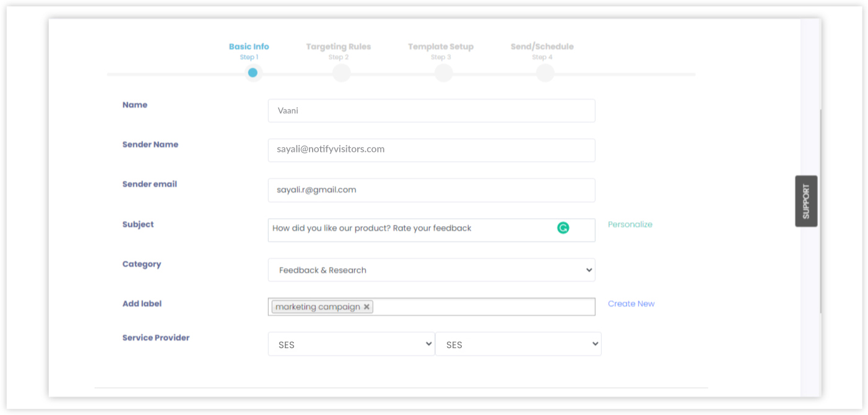Click the Personalize link
Viewport: 868px width, 415px height.
point(630,224)
